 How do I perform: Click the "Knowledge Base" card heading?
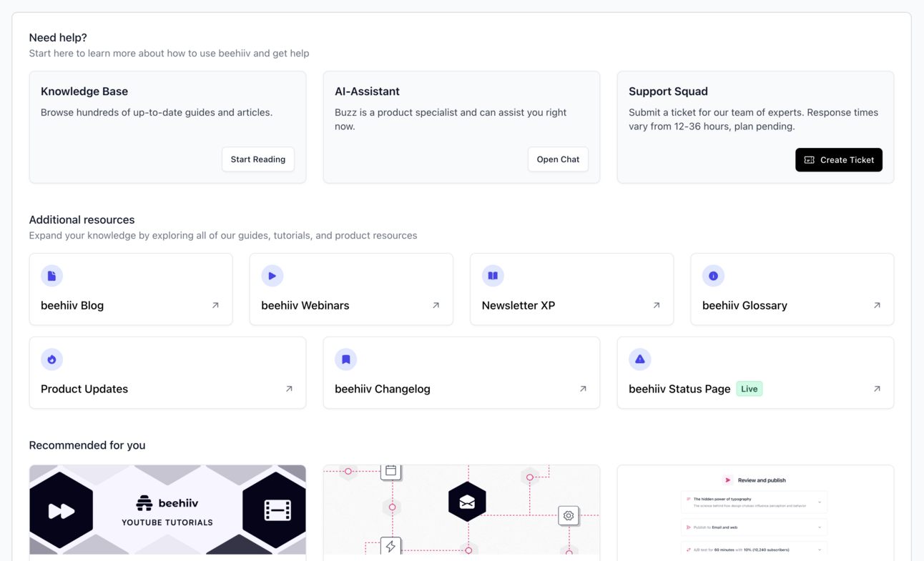[x=84, y=91]
